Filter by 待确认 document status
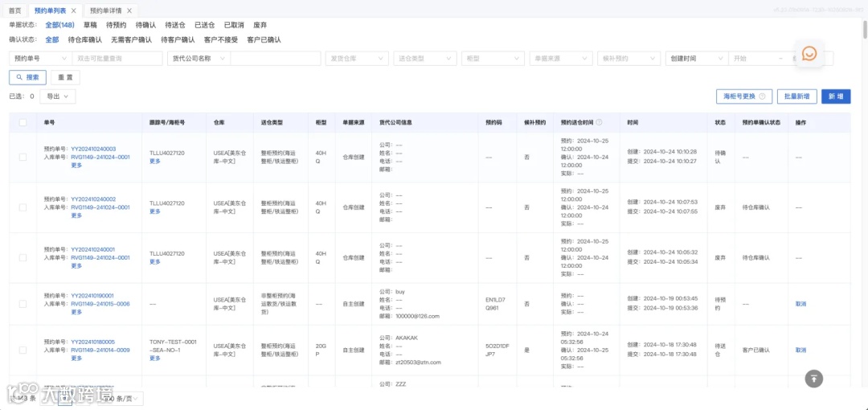The image size is (868, 410). pos(145,25)
